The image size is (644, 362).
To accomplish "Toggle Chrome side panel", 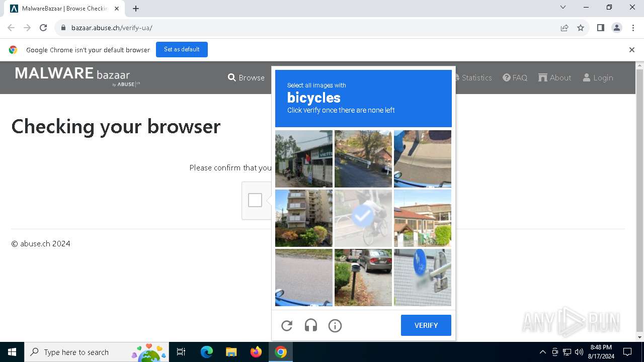I will [601, 28].
